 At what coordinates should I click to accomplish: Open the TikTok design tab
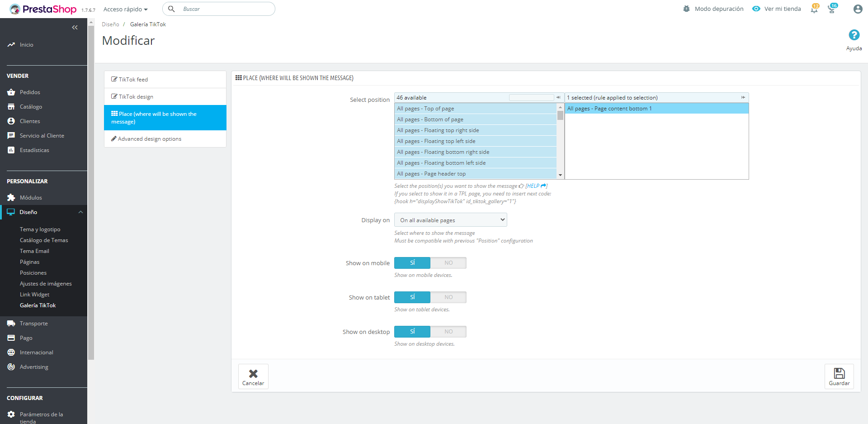coord(165,97)
